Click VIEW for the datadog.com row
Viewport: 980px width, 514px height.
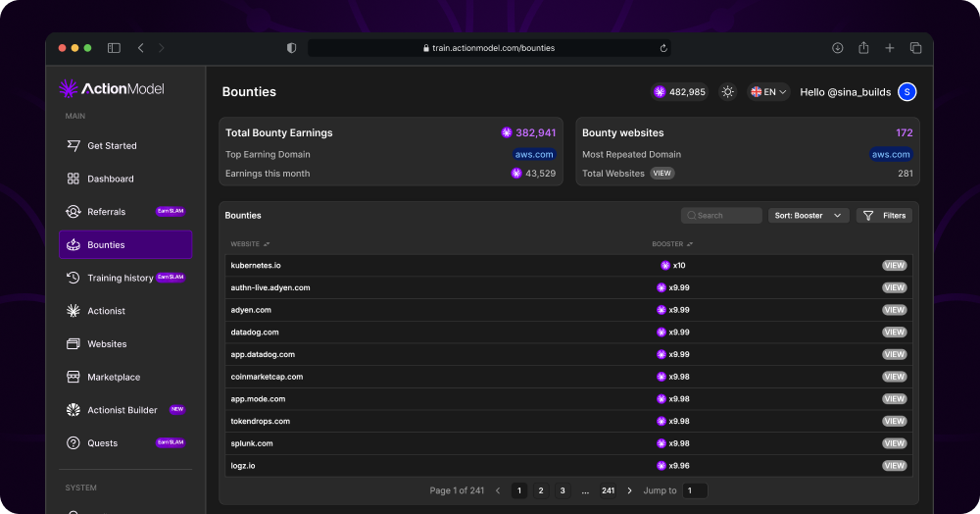coord(895,332)
